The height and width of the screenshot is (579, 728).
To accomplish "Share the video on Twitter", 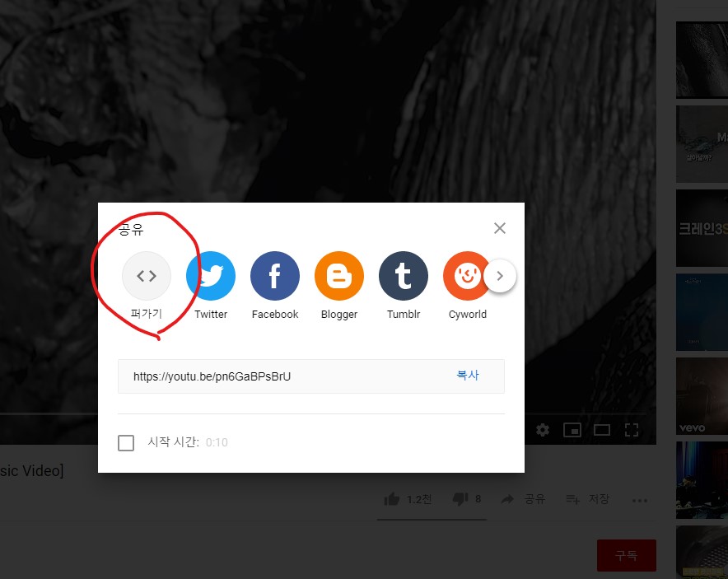I will point(211,276).
